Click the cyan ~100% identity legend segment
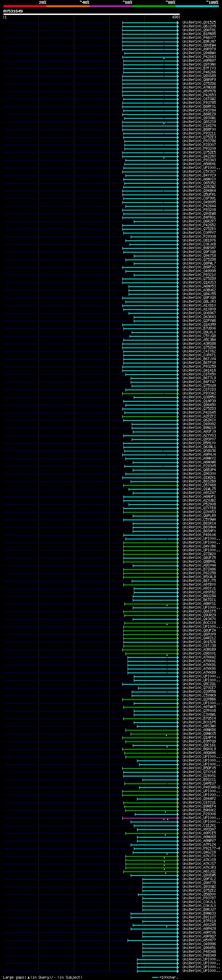 coord(197,6)
